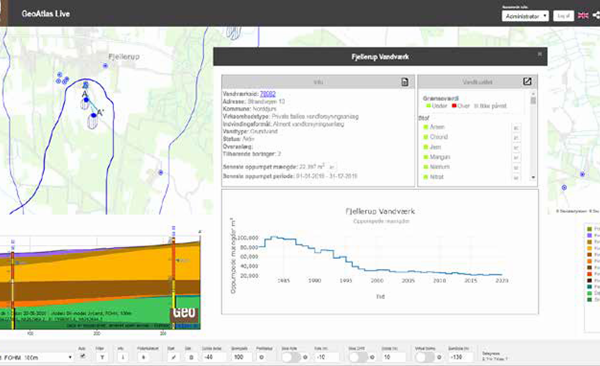600x366 pixels.
Task: Open gear settings next to Virtual boring toggle
Action: [x=439, y=357]
